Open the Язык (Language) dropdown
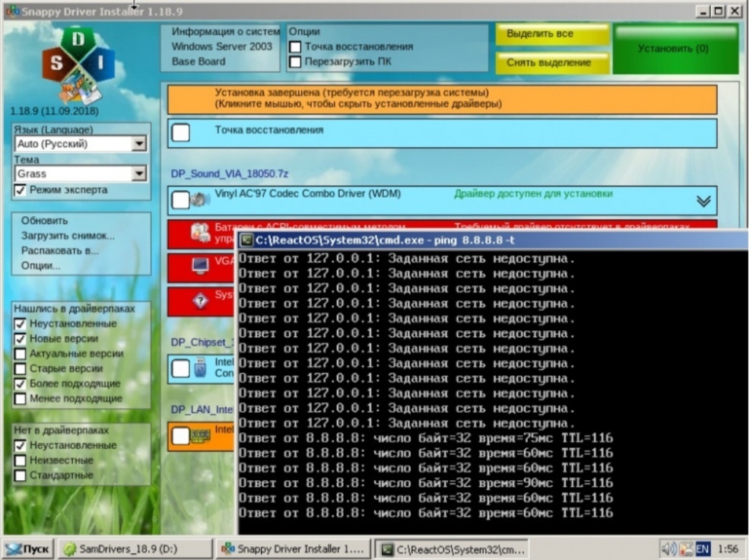753x560 pixels. tap(138, 144)
